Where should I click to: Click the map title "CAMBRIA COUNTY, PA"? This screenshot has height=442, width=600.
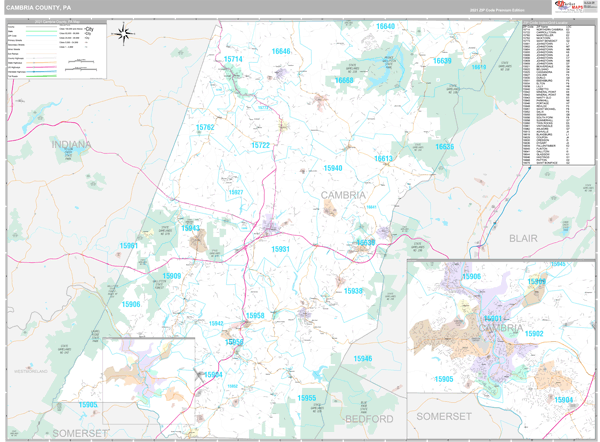(38, 8)
